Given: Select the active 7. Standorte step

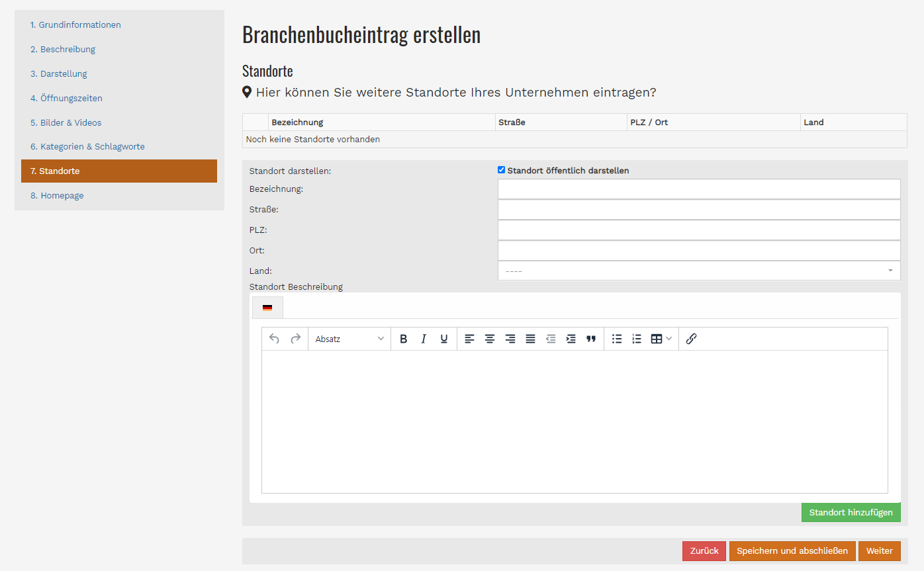Looking at the screenshot, I should pyautogui.click(x=119, y=171).
